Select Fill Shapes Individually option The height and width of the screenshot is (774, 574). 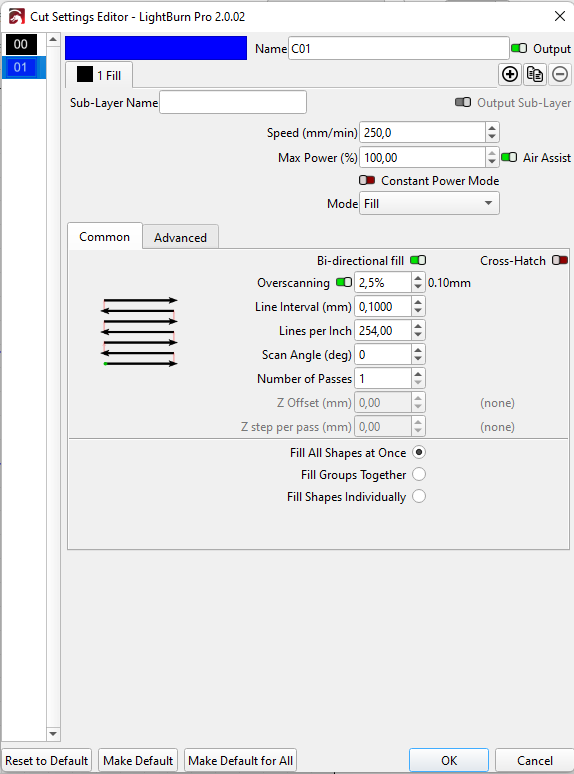(x=419, y=496)
